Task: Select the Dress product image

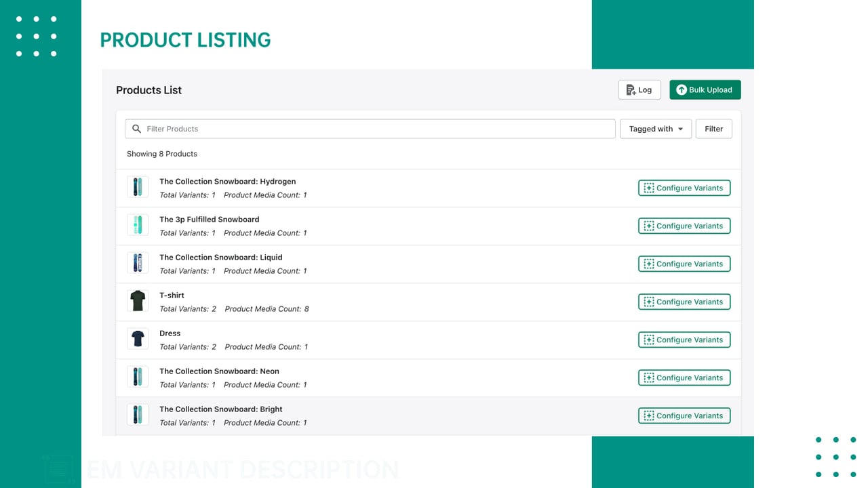Action: point(138,339)
